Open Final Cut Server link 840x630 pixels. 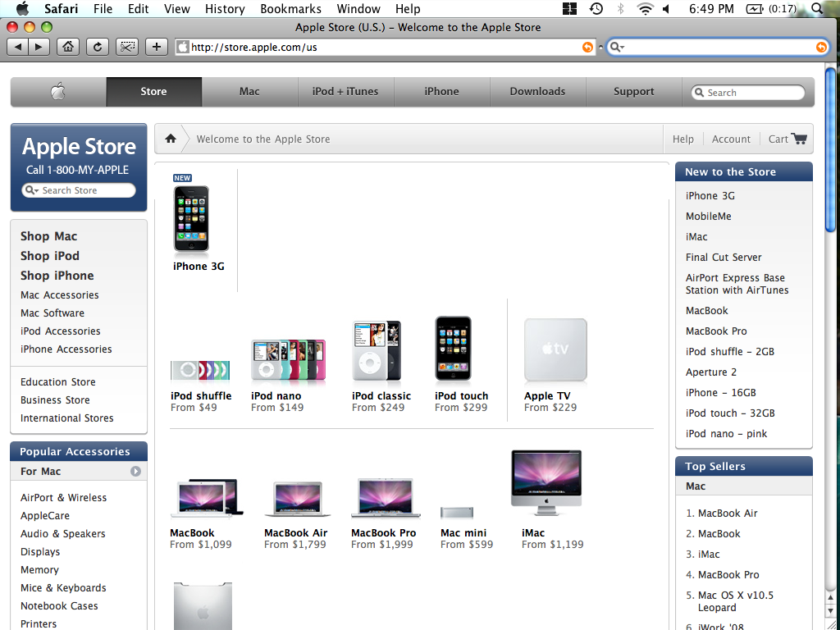[724, 257]
